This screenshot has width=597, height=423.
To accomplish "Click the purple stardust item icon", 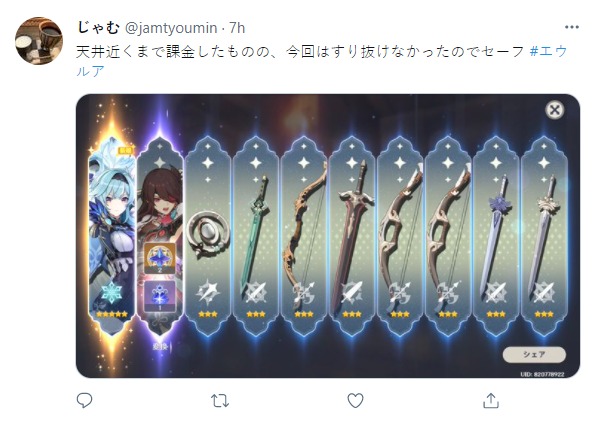I will pos(160,297).
